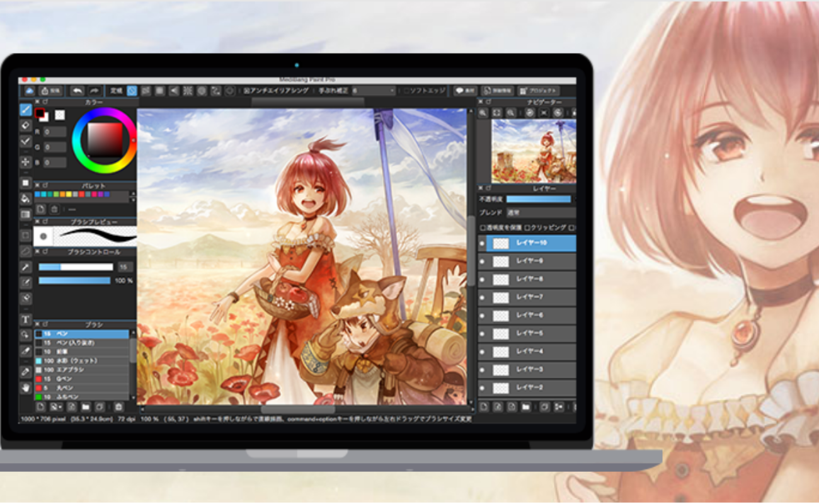Open the Blend mode dropdown
The width and height of the screenshot is (819, 504).
tap(542, 213)
